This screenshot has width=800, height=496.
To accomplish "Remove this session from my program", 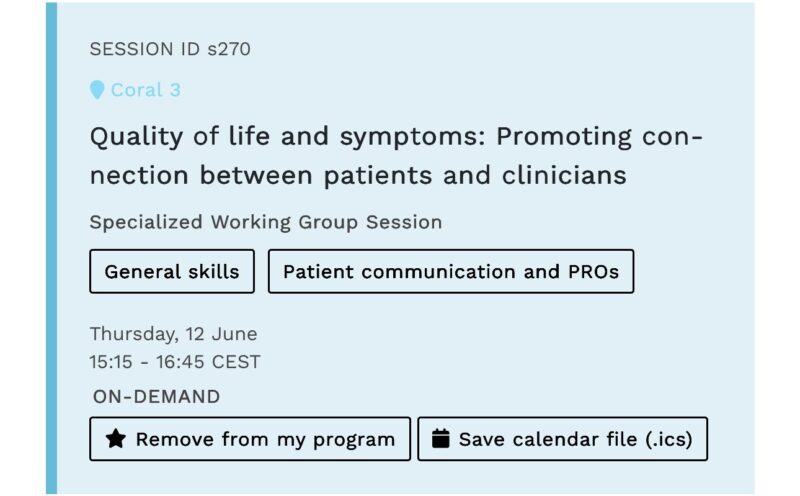I will 250,439.
